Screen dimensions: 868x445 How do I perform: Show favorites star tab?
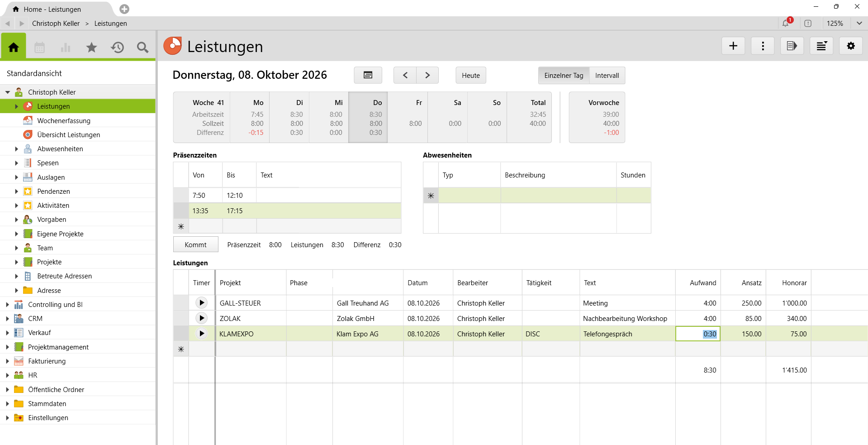pyautogui.click(x=91, y=47)
